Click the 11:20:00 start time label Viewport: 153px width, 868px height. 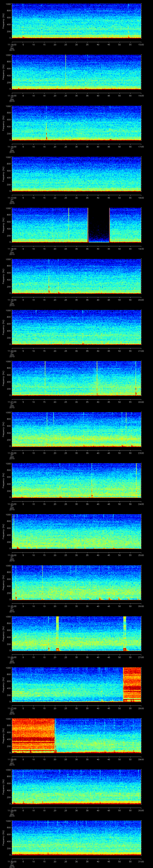[12, 351]
